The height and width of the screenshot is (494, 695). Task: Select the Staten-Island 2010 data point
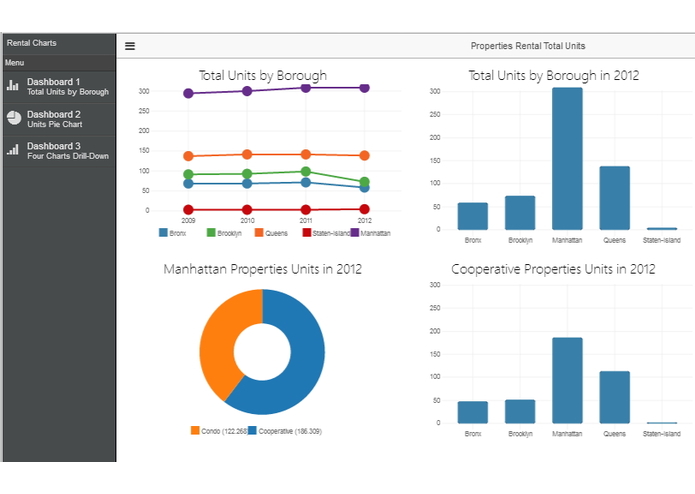[x=247, y=210]
